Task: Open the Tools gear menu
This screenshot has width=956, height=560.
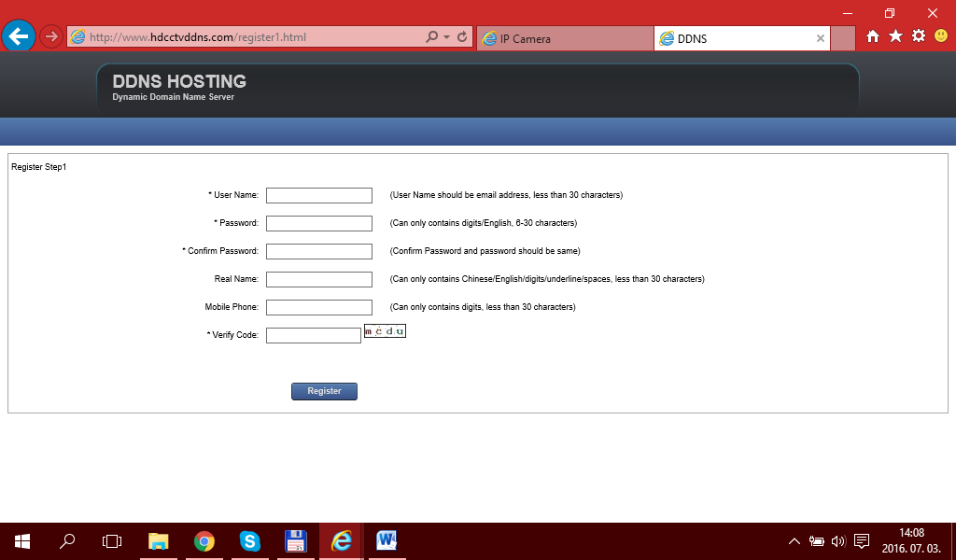Action: pyautogui.click(x=919, y=36)
